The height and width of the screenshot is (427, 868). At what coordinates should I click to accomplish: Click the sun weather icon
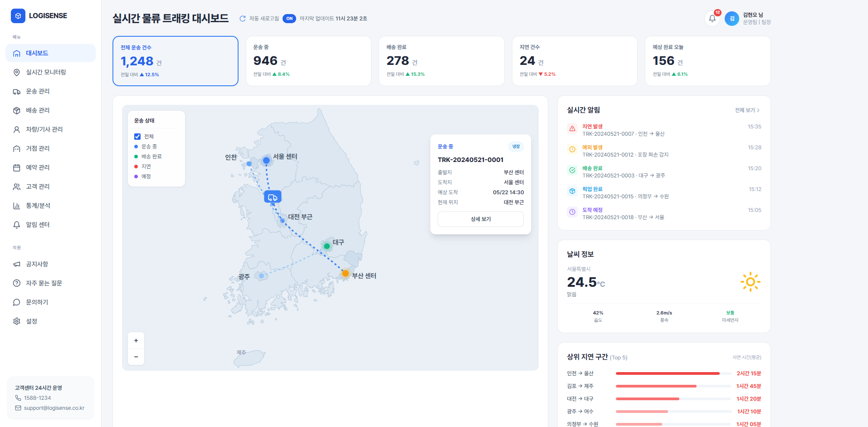point(751,282)
